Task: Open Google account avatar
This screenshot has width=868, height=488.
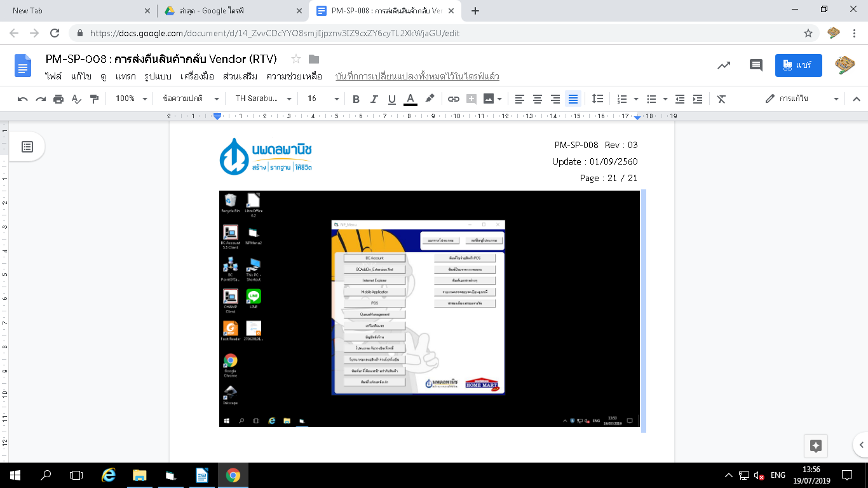Action: (844, 65)
